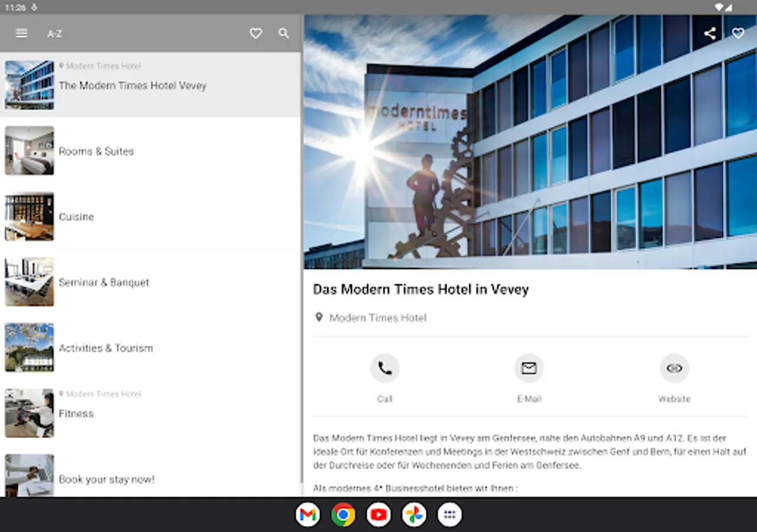Click the Modern Times Hotel location text in detail pane
Screen dimensions: 757x532
tap(378, 318)
